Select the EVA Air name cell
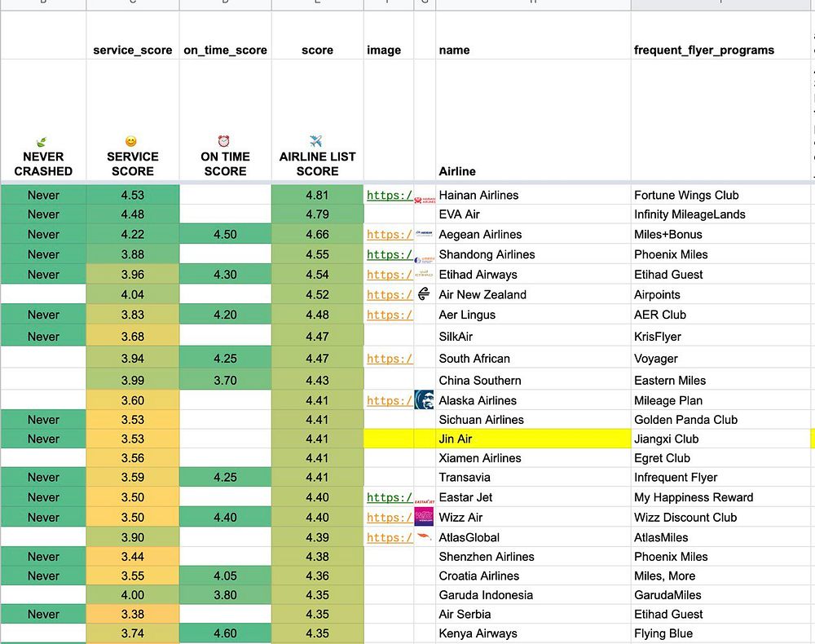This screenshot has height=644, width=815. (x=533, y=214)
